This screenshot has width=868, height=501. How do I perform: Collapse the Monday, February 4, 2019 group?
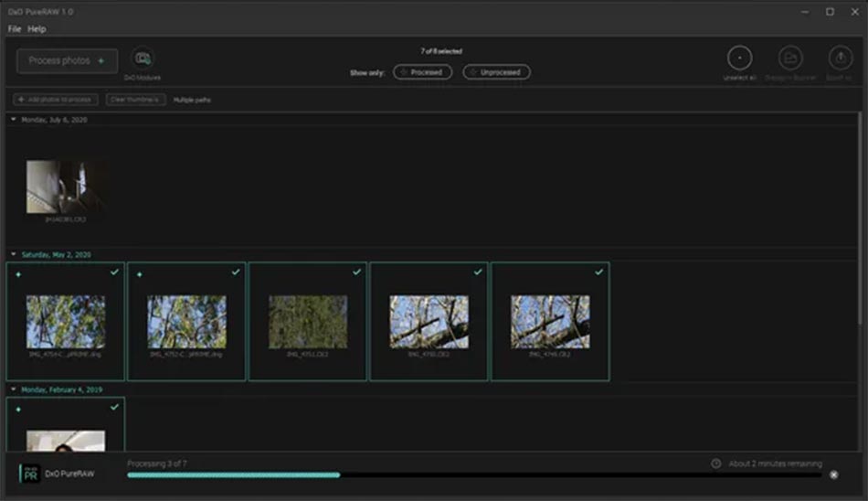[14, 389]
